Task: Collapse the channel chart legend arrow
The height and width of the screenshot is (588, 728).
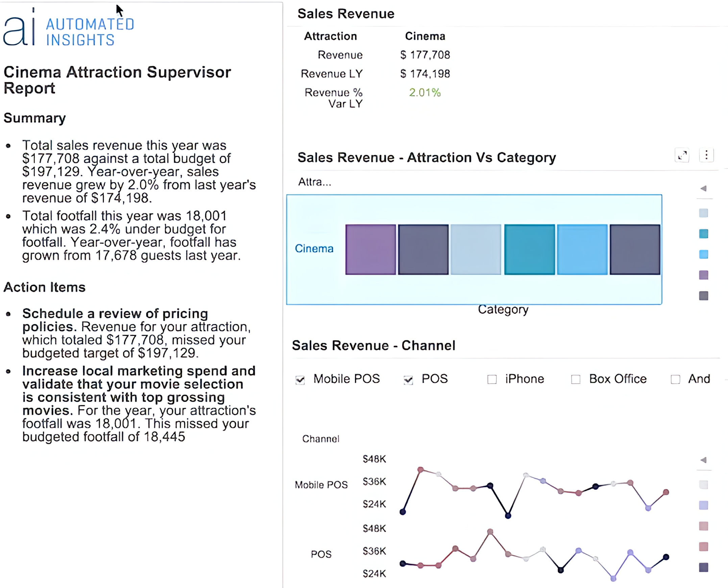Action: tap(704, 460)
